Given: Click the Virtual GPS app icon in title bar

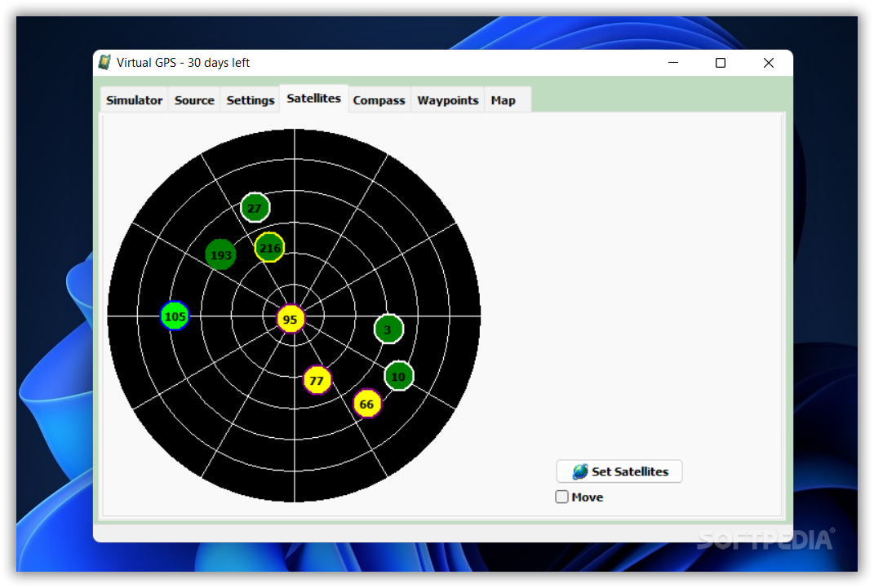Looking at the screenshot, I should point(104,62).
